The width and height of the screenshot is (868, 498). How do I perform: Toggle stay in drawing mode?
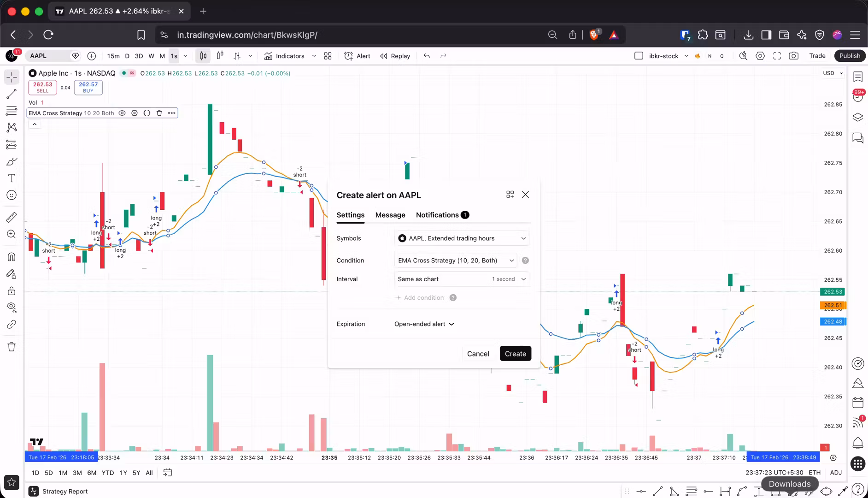click(12, 274)
